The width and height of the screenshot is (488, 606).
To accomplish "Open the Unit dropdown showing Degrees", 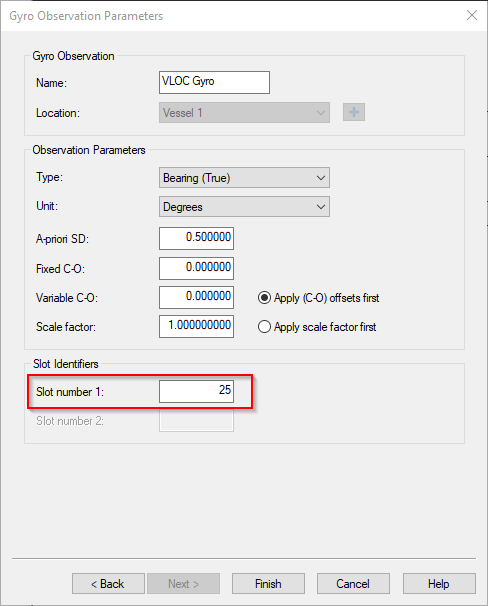I will [x=244, y=206].
